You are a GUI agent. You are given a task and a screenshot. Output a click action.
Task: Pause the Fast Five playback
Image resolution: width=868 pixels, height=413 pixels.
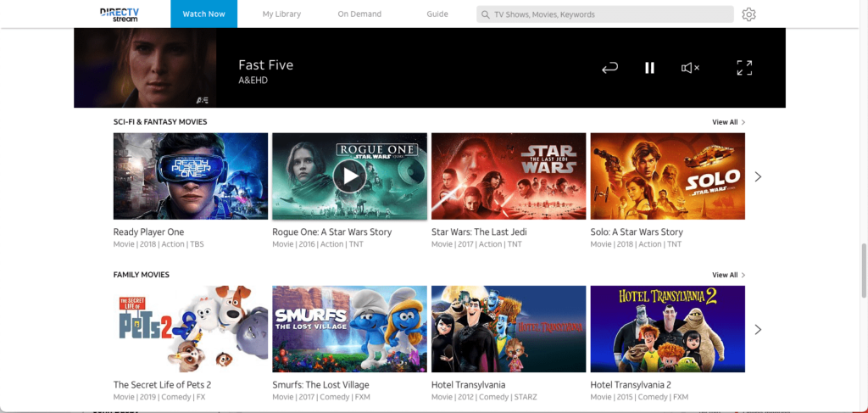coord(649,68)
